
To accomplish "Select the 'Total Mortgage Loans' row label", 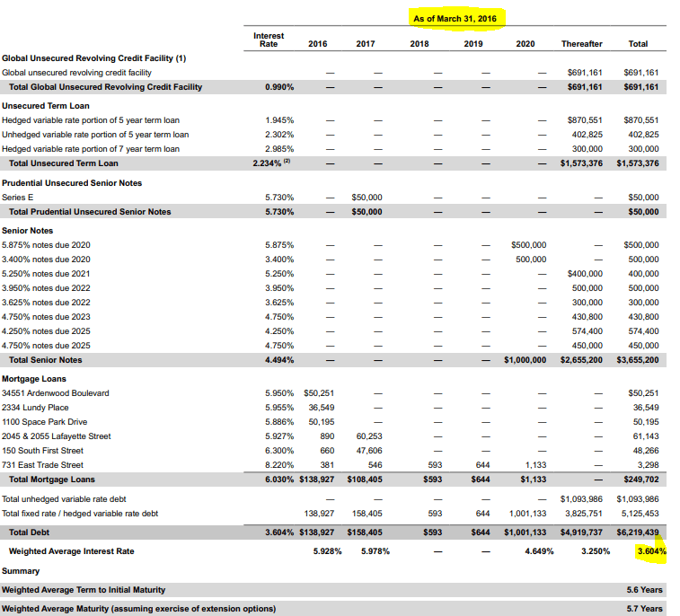I will point(51,480).
